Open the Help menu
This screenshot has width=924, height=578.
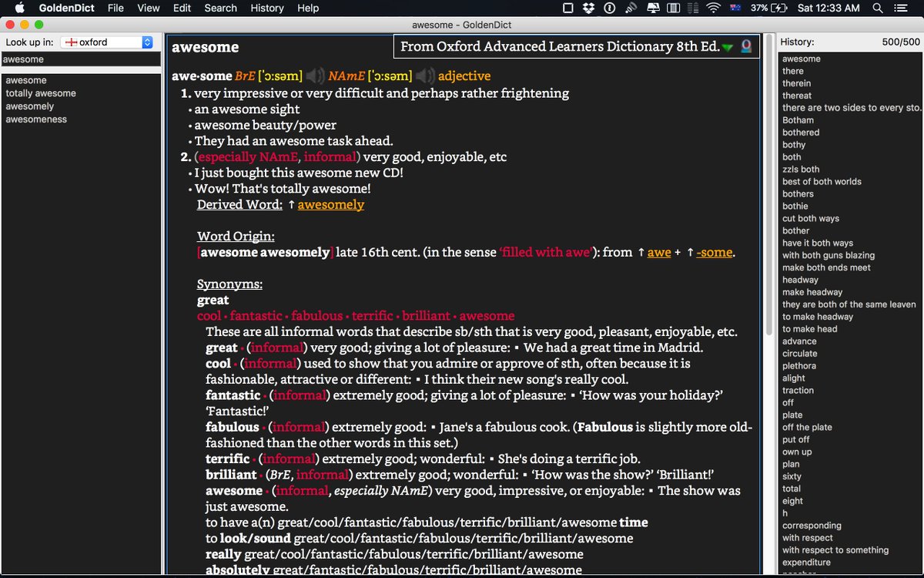[308, 8]
